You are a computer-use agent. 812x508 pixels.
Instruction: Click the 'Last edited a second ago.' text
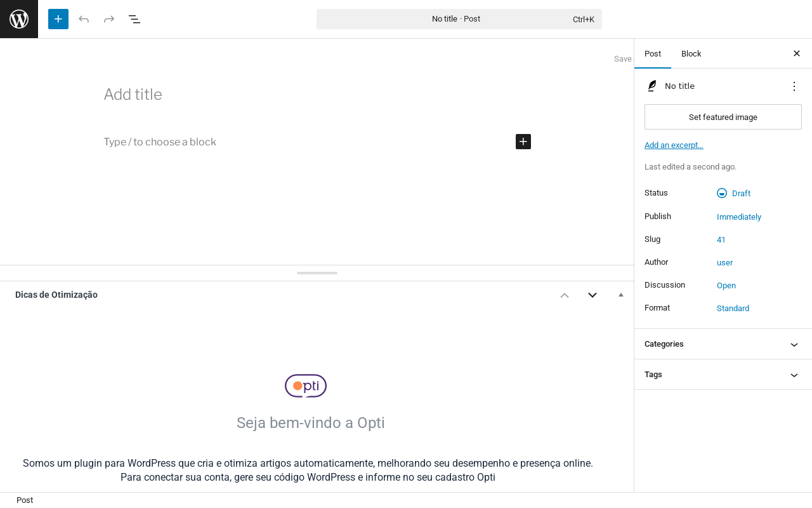[690, 167]
